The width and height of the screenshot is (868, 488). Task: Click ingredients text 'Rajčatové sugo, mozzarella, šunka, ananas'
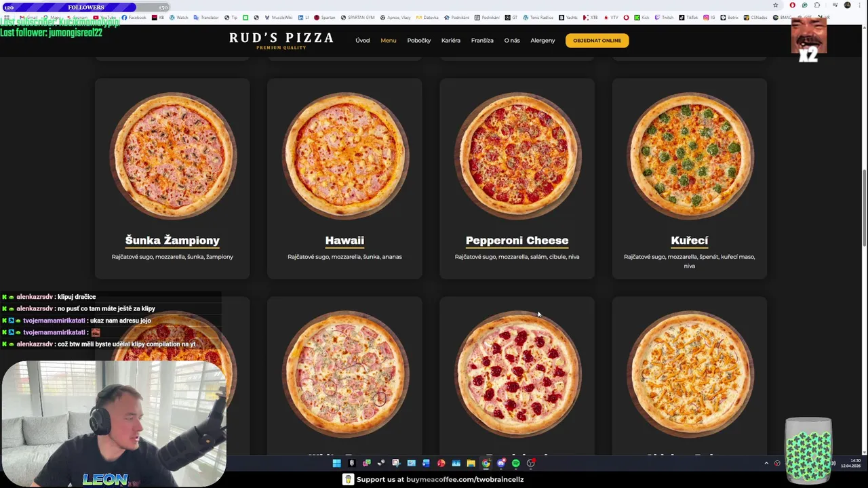pos(344,257)
